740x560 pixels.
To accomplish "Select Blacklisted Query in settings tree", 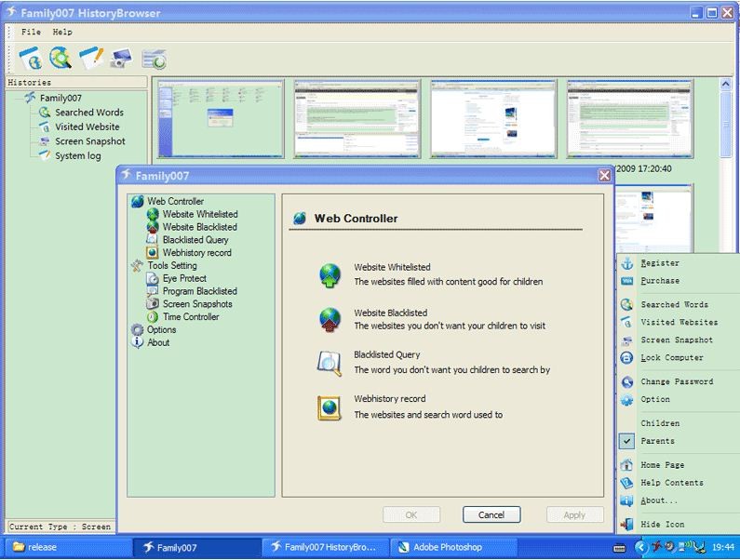I will (x=195, y=240).
